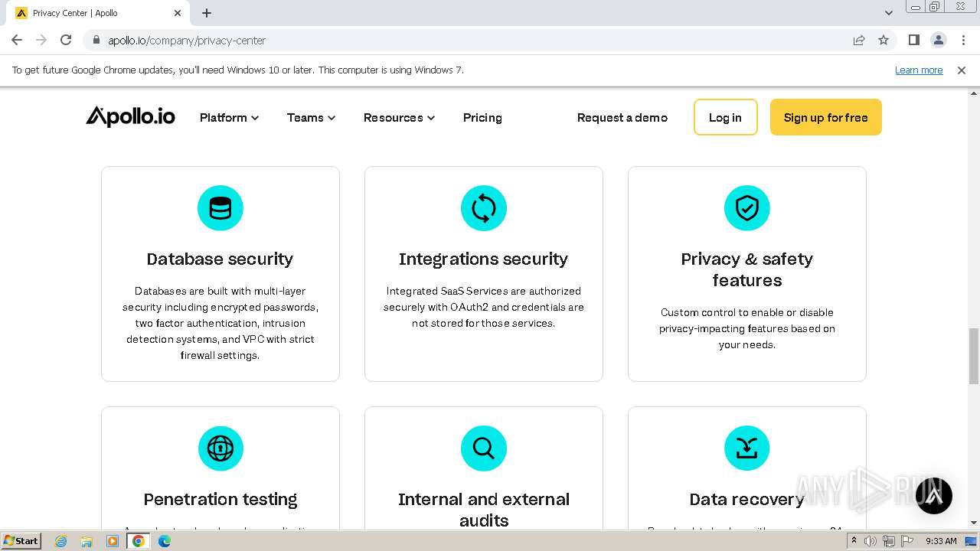Close the Privacy Center tab
The image size is (980, 551).
[x=178, y=13]
